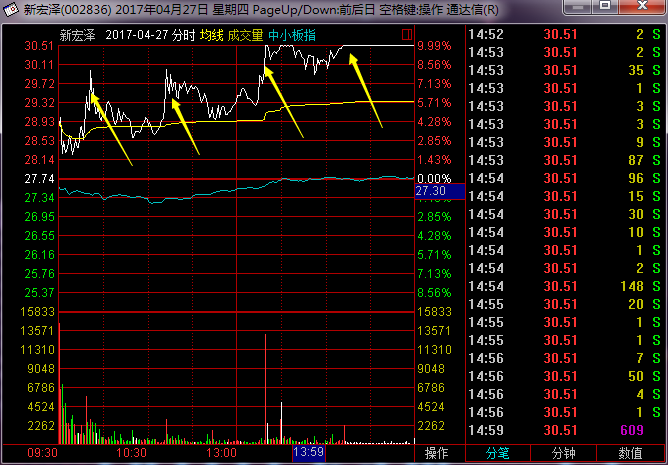Click the 新宏泽 stock name in chart header
The width and height of the screenshot is (668, 465).
pyautogui.click(x=77, y=35)
